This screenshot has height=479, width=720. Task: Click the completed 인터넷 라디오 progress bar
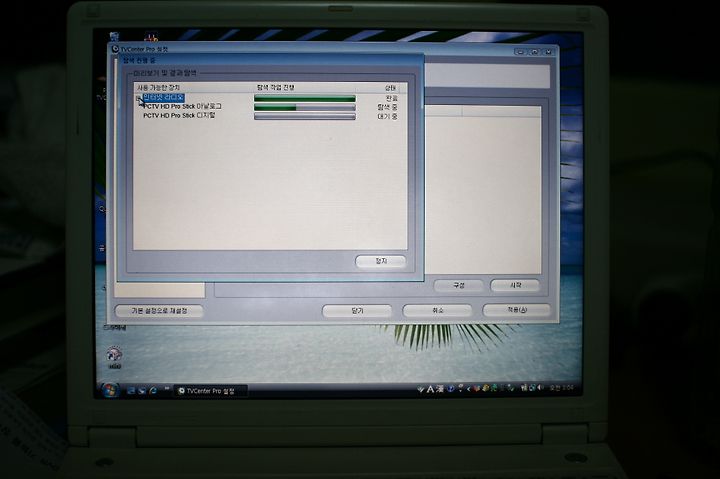305,98
